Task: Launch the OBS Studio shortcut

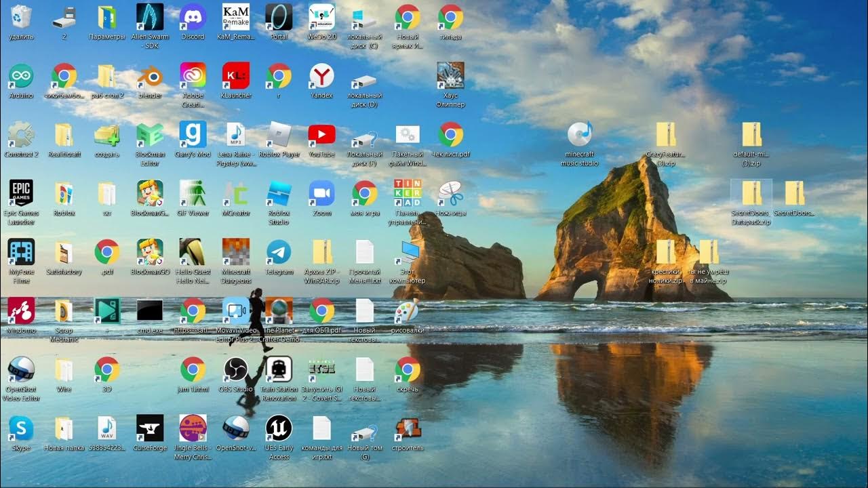Action: click(235, 369)
